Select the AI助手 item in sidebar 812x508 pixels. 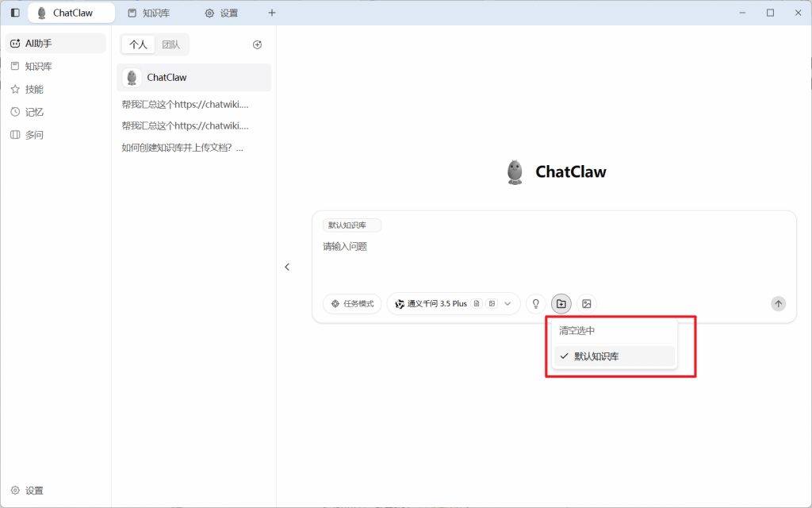coord(36,42)
